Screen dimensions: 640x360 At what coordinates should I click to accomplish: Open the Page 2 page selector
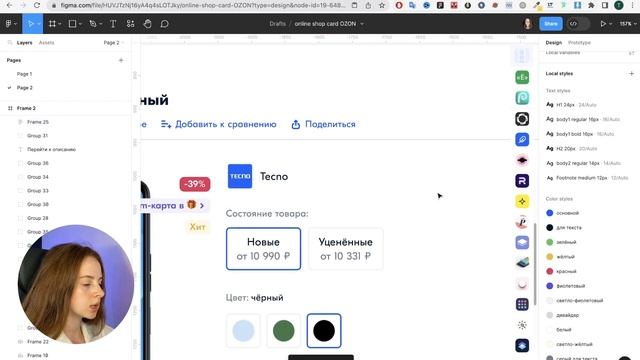point(113,42)
